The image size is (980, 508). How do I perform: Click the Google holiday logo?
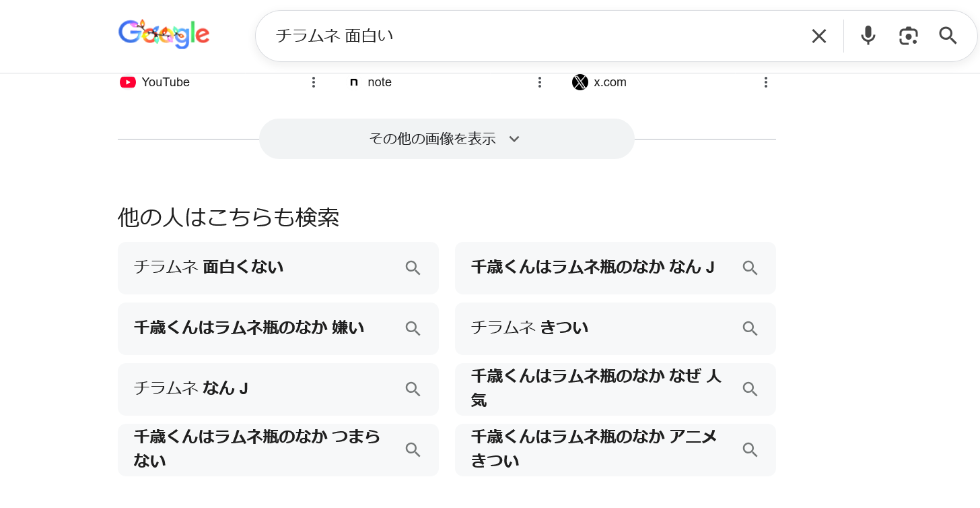point(164,34)
